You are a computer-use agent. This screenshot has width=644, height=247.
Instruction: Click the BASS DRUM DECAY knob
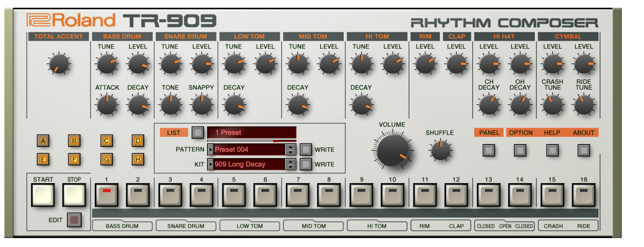click(x=138, y=105)
